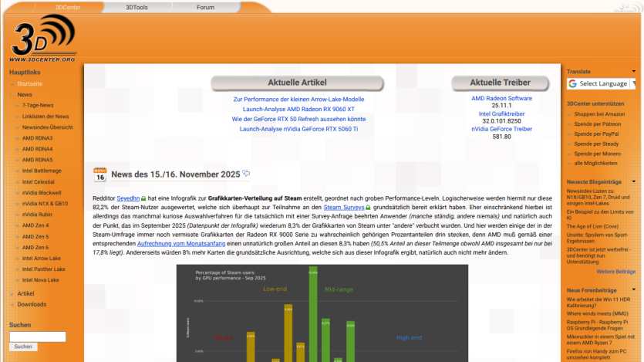Viewport: 644px width, 362px height.
Task: Open Spende per Monero link
Action: pos(598,154)
